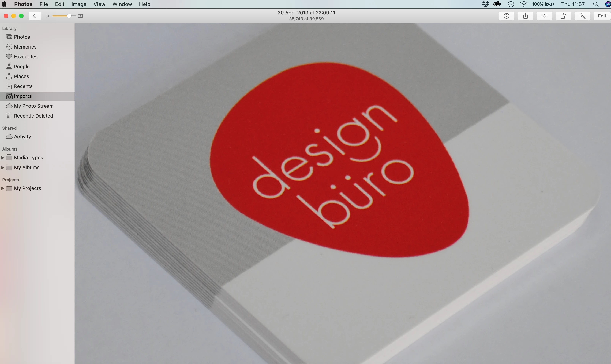
Task: Mark photo as favourite with heart
Action: 544,16
